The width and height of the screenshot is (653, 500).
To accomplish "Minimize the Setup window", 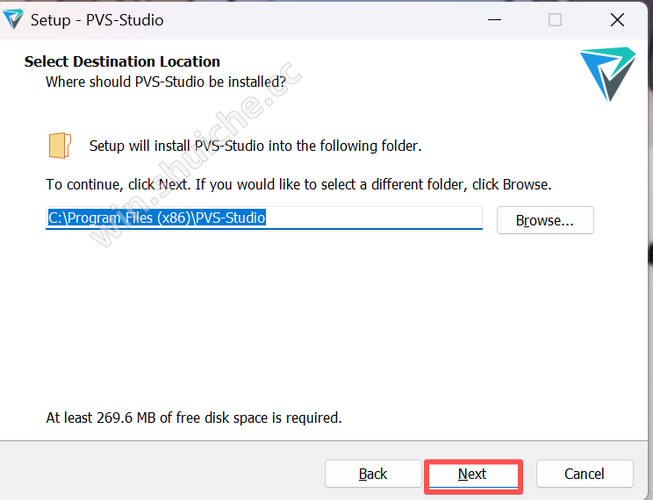I will (493, 20).
